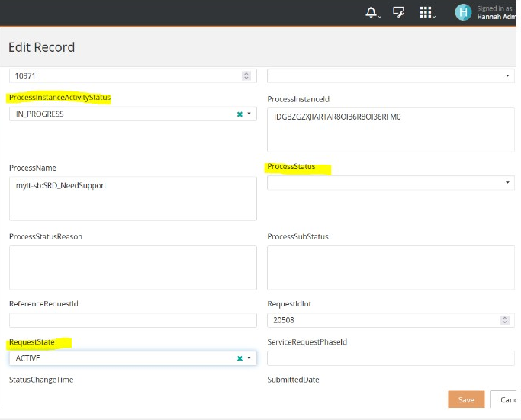Focus the ProcessSubStatus text area
521x420 pixels.
pos(391,268)
